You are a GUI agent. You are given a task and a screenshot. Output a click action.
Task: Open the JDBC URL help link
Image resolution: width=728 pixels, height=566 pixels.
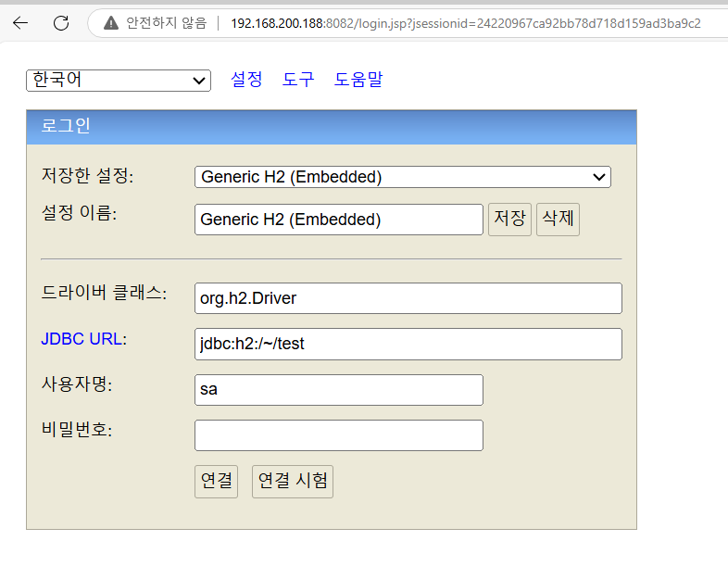tap(82, 339)
